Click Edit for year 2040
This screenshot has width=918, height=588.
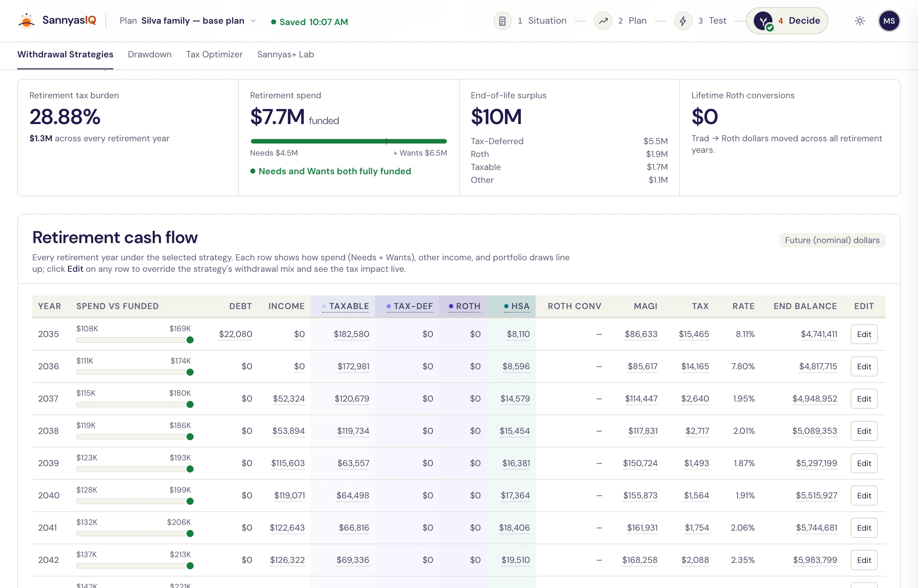point(864,495)
